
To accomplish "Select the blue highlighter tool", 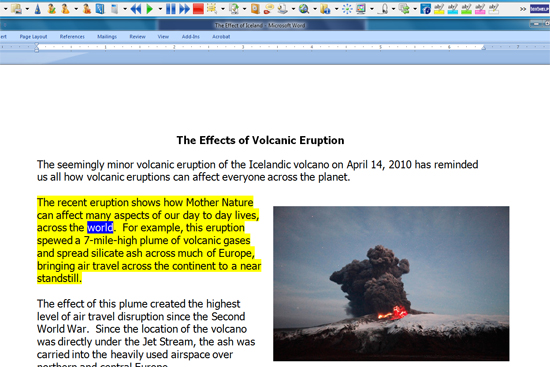I will (x=452, y=9).
